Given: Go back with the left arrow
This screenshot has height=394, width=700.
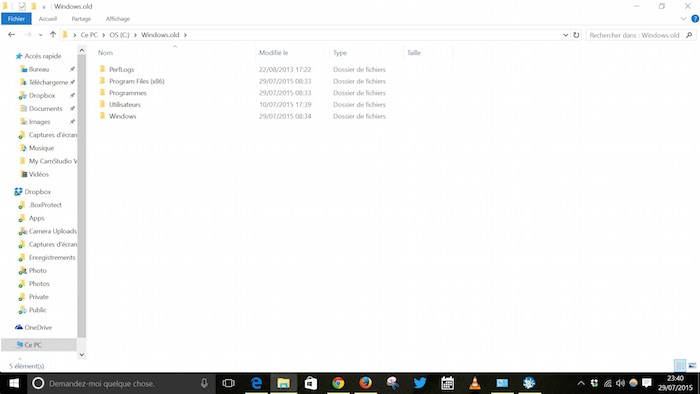Looking at the screenshot, I should click(12, 35).
